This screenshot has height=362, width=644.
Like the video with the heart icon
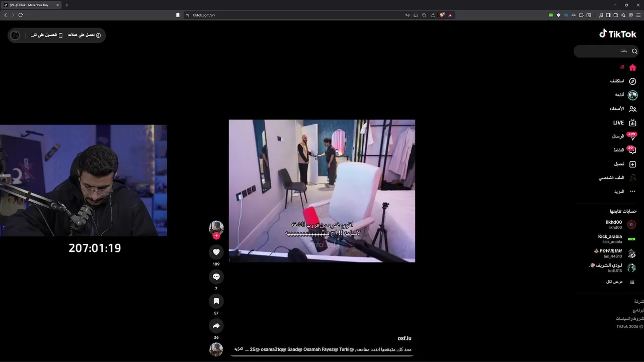pyautogui.click(x=216, y=252)
